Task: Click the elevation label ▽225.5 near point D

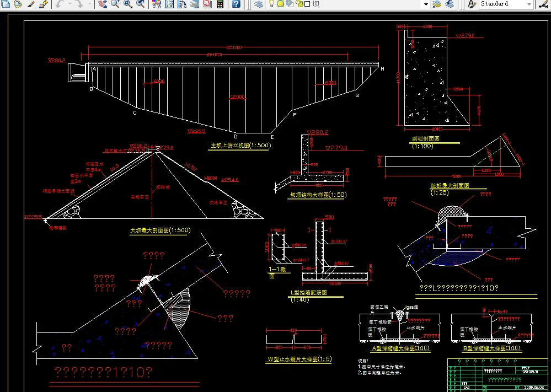Action: pos(196,131)
